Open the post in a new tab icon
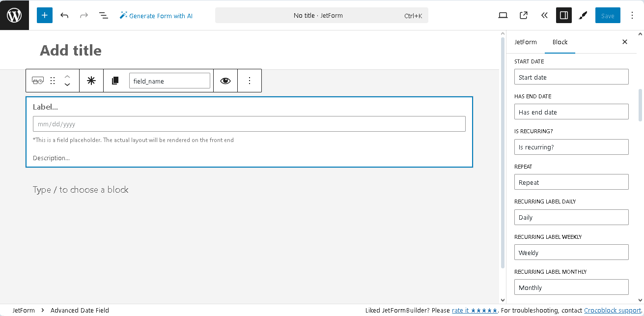 pos(523,15)
